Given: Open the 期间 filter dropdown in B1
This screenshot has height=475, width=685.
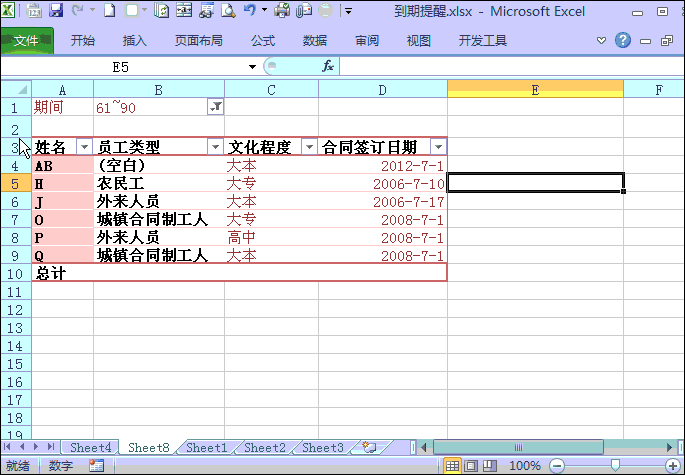Looking at the screenshot, I should click(216, 107).
